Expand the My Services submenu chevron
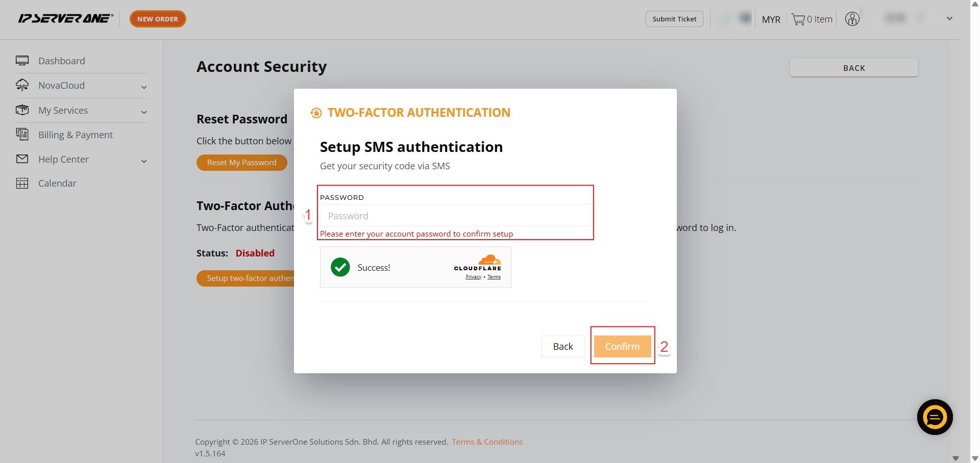This screenshot has width=980, height=463. point(144,112)
